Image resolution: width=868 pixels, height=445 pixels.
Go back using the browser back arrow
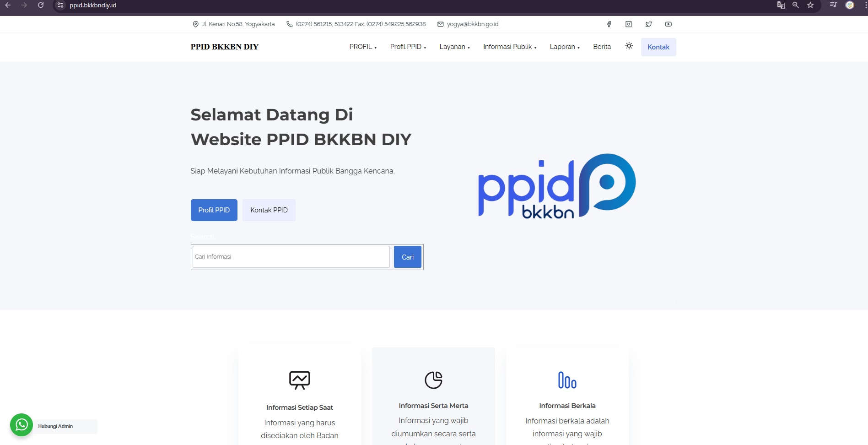[8, 5]
